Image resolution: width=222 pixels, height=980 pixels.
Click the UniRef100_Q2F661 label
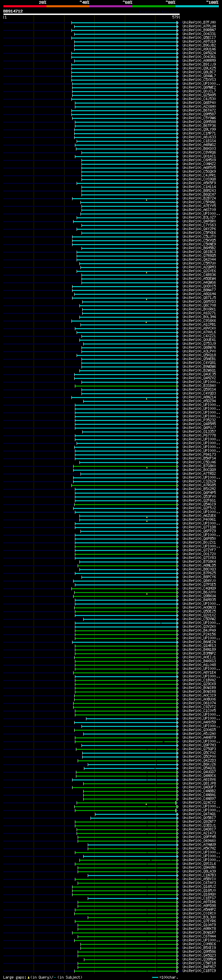tap(199, 500)
